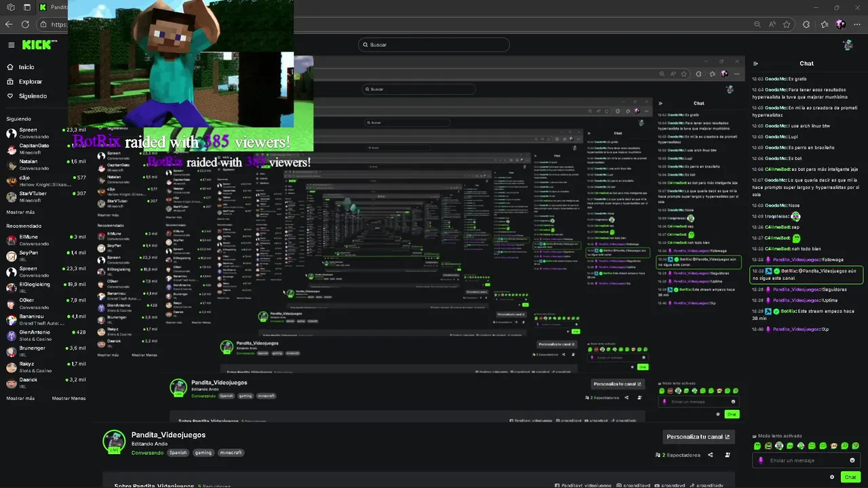Screen dimensions: 868x488
Task: Open Bananirou recommended channel
Action: (45, 319)
